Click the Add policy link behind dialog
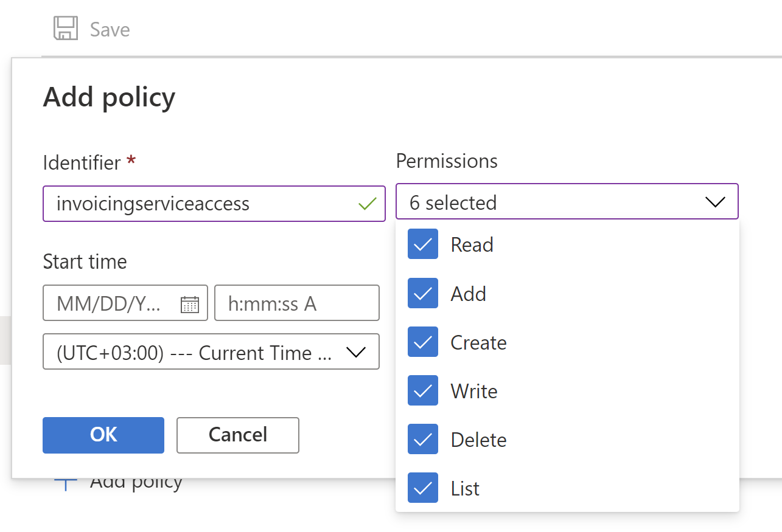 [136, 483]
